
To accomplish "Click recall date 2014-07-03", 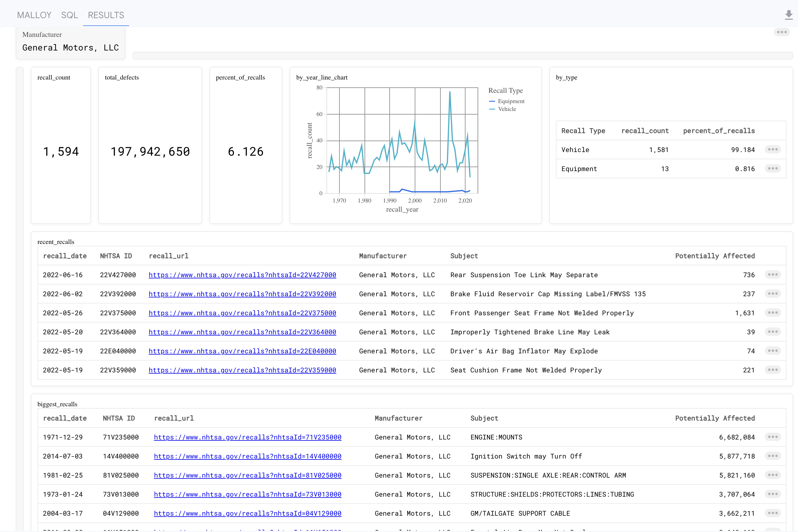I will coord(63,456).
